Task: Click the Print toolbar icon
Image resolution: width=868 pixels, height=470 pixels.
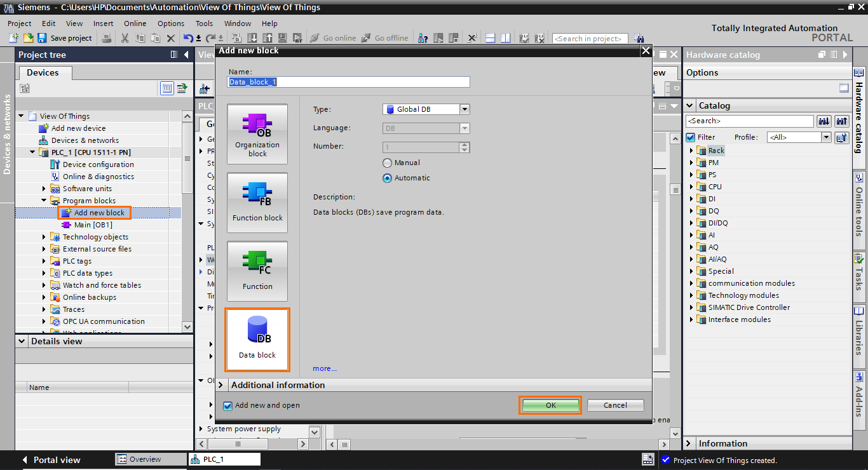Action: (x=107, y=38)
